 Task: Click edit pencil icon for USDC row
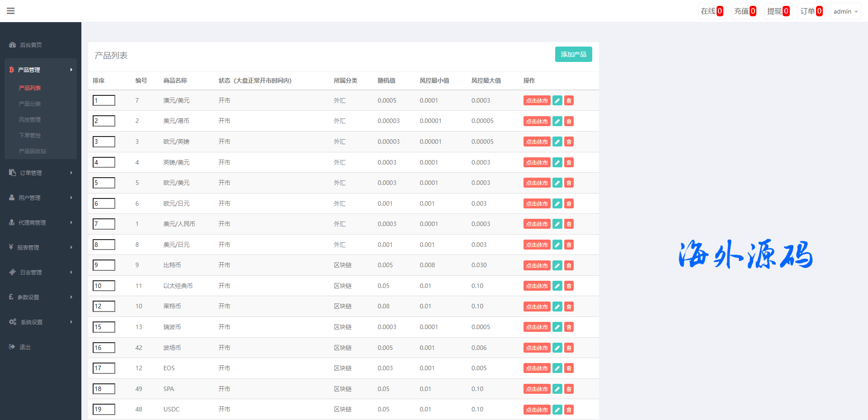point(557,410)
